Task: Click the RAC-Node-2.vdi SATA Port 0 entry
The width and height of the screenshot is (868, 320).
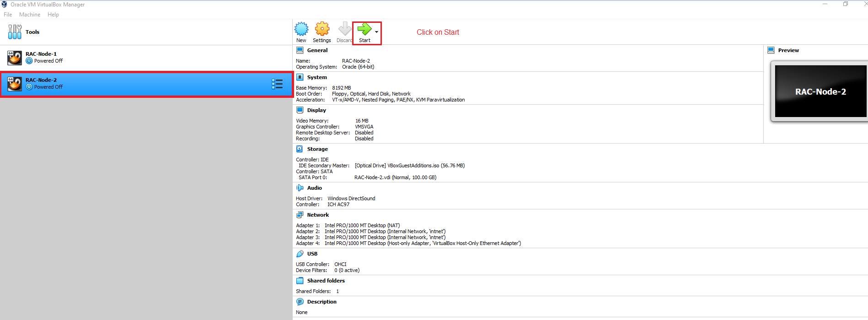Action: [x=395, y=177]
